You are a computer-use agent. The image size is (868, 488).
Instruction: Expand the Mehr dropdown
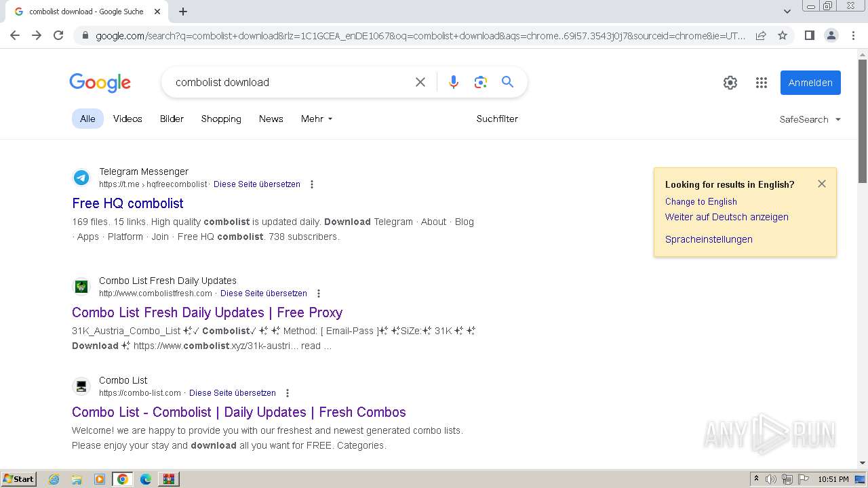click(317, 119)
